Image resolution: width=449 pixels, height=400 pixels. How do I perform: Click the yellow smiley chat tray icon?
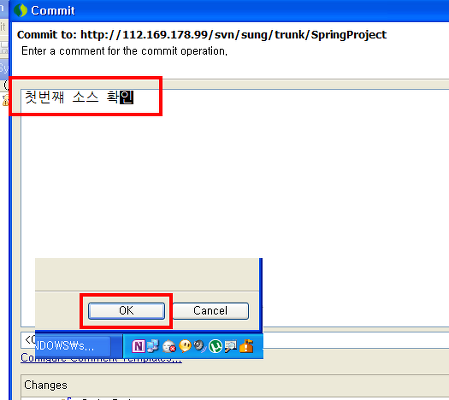[x=185, y=346]
